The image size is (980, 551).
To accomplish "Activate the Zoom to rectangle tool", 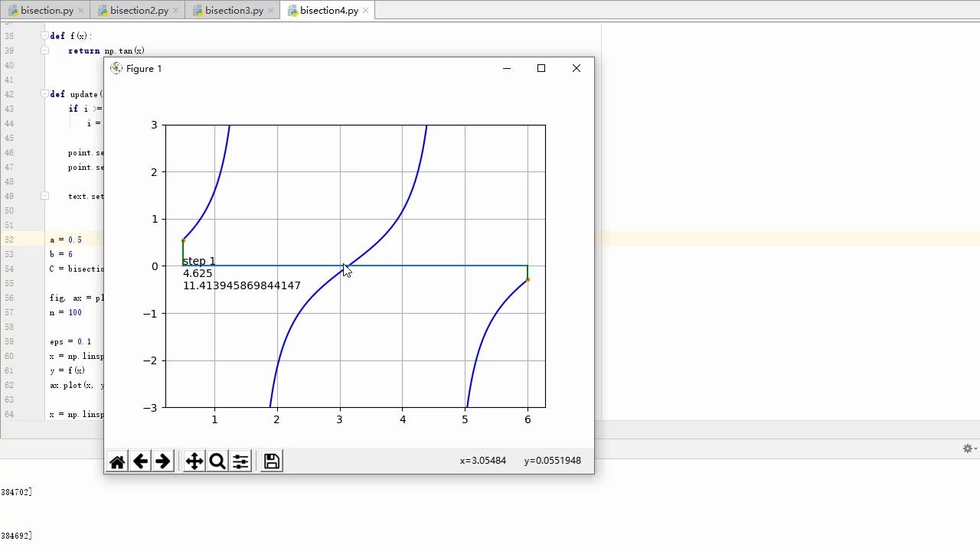I will (x=217, y=461).
